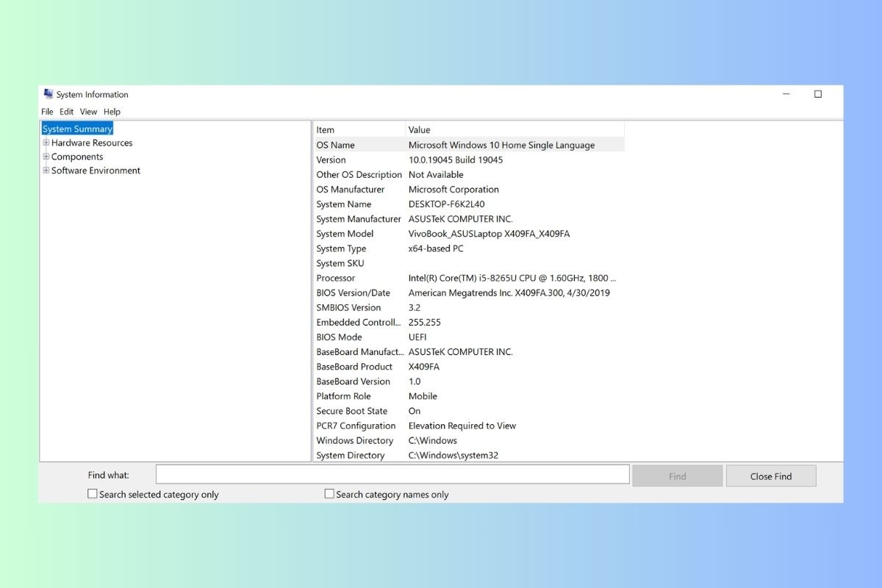The height and width of the screenshot is (588, 882).
Task: Click the Item column header
Action: point(359,130)
